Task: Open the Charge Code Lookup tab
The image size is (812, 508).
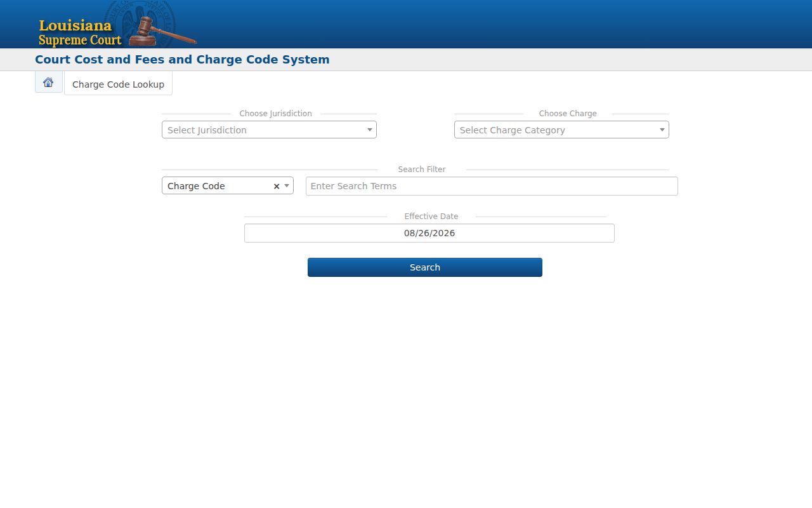Action: click(118, 84)
